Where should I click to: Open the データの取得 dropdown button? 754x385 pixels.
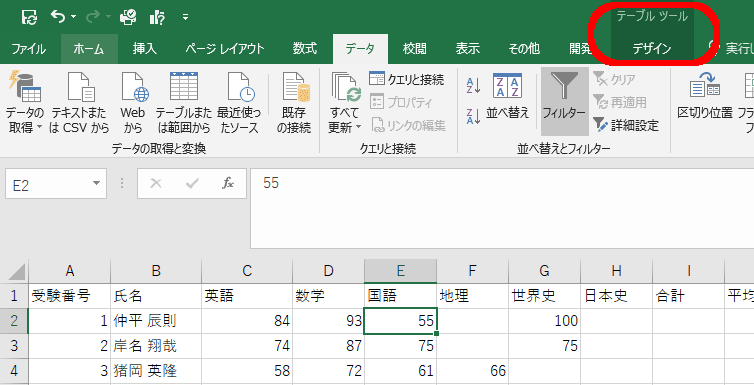point(25,101)
